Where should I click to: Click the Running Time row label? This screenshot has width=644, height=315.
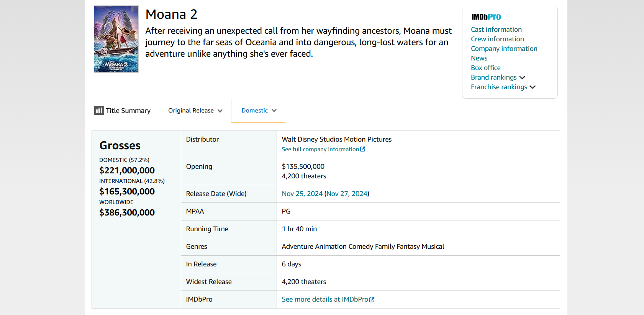pyautogui.click(x=207, y=229)
